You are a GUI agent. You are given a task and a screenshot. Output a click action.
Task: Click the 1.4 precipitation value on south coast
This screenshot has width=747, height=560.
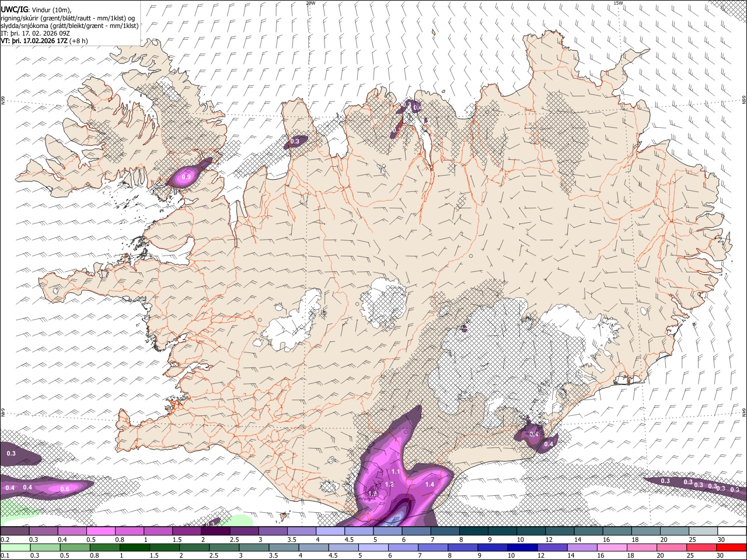click(430, 484)
